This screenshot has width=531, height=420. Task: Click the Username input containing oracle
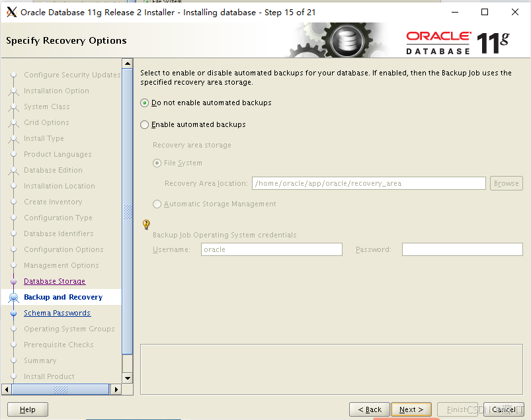click(x=271, y=249)
